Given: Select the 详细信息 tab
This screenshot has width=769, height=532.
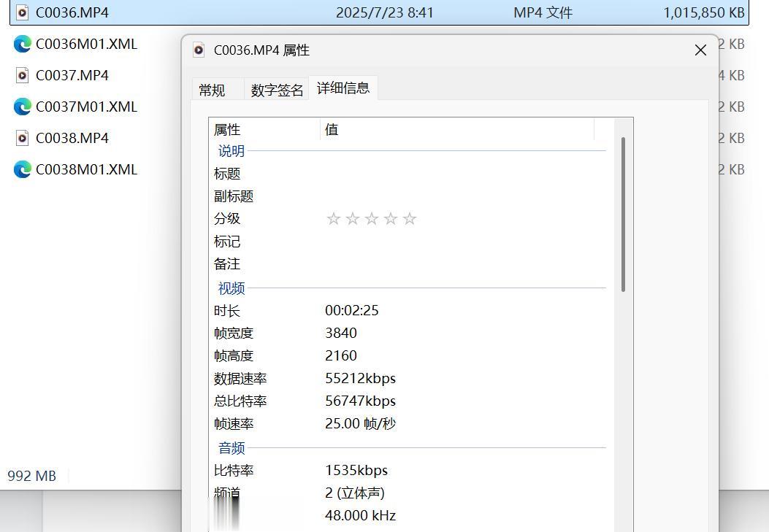Looking at the screenshot, I should click(x=343, y=88).
